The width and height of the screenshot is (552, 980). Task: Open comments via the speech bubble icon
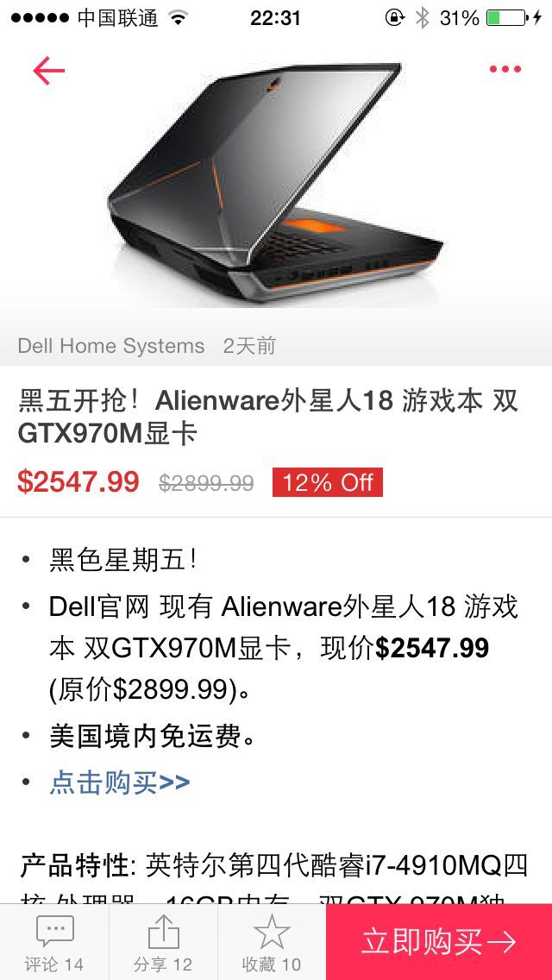click(55, 932)
